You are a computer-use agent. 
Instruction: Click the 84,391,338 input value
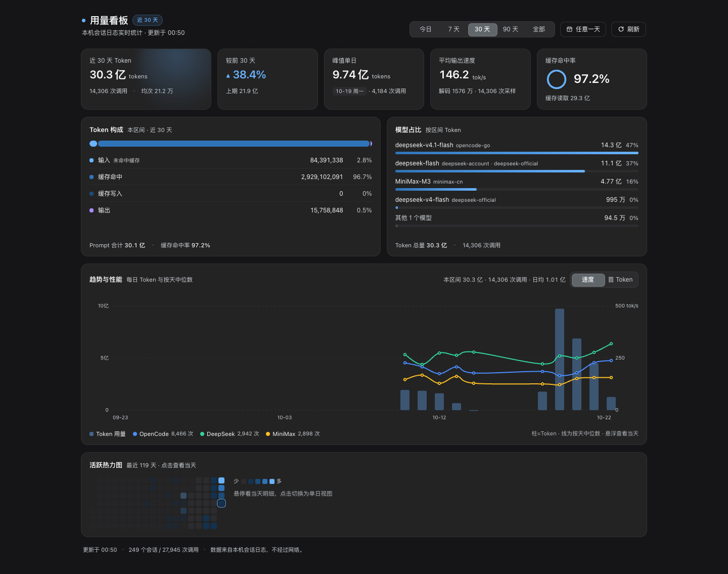pyautogui.click(x=327, y=160)
